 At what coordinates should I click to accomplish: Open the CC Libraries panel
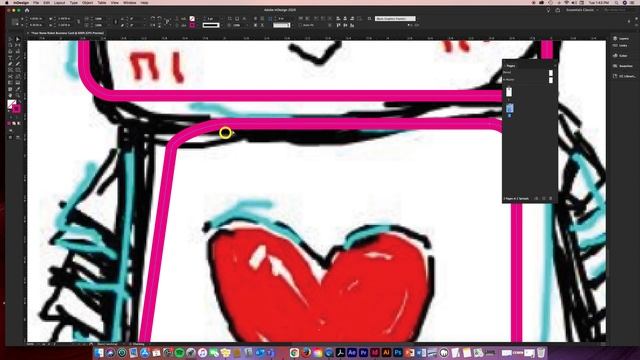pyautogui.click(x=624, y=76)
